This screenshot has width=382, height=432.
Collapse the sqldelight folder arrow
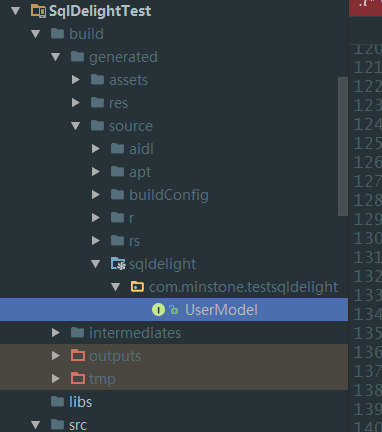pos(95,264)
